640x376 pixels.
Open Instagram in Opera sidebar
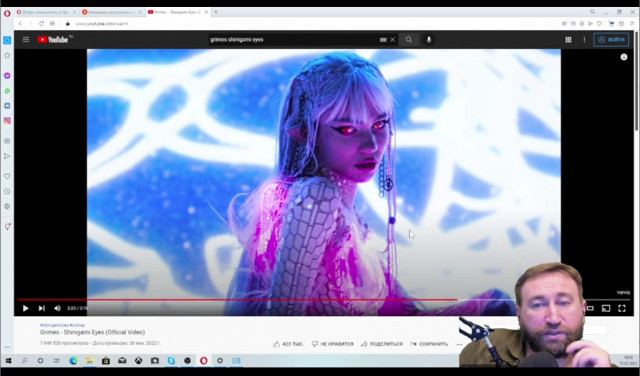tap(7, 121)
